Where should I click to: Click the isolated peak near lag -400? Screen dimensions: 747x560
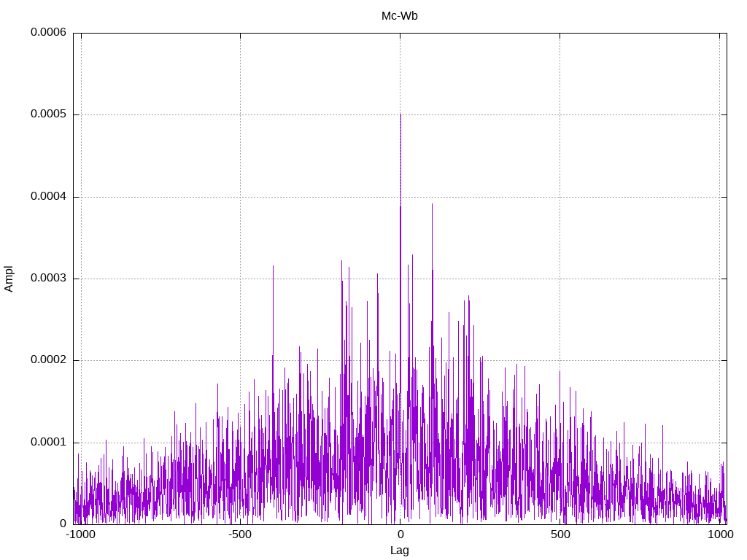(273, 267)
